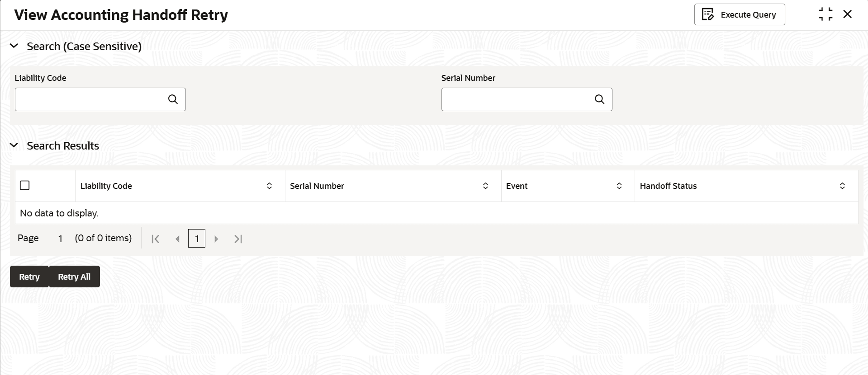Collapse the Search Results section

(14, 145)
